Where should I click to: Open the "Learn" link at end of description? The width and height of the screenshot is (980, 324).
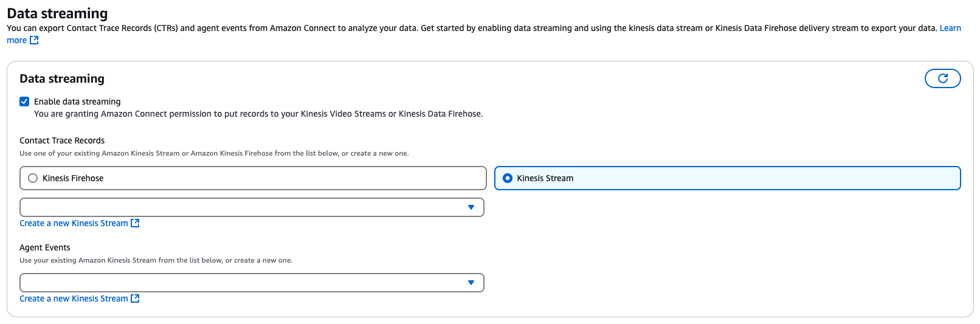[x=950, y=28]
